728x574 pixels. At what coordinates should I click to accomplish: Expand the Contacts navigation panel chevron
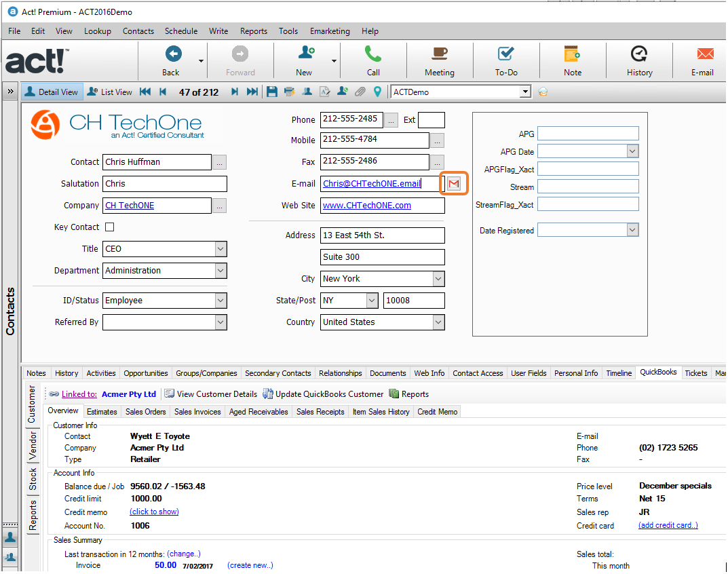[x=10, y=92]
